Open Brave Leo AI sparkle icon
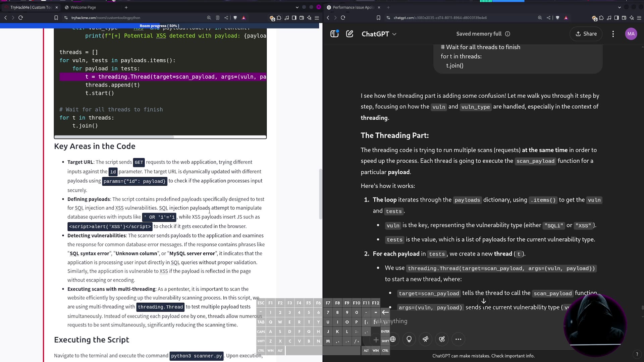The height and width of the screenshot is (362, 644). coord(309,17)
